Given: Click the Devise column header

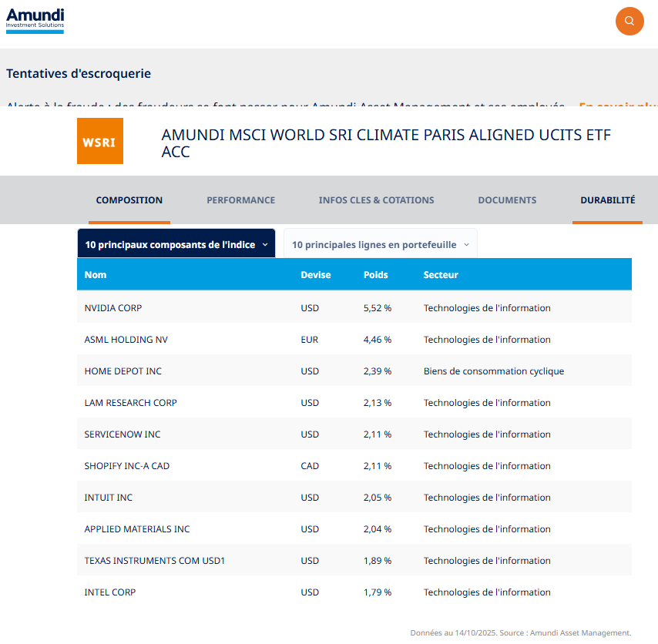Looking at the screenshot, I should point(315,275).
